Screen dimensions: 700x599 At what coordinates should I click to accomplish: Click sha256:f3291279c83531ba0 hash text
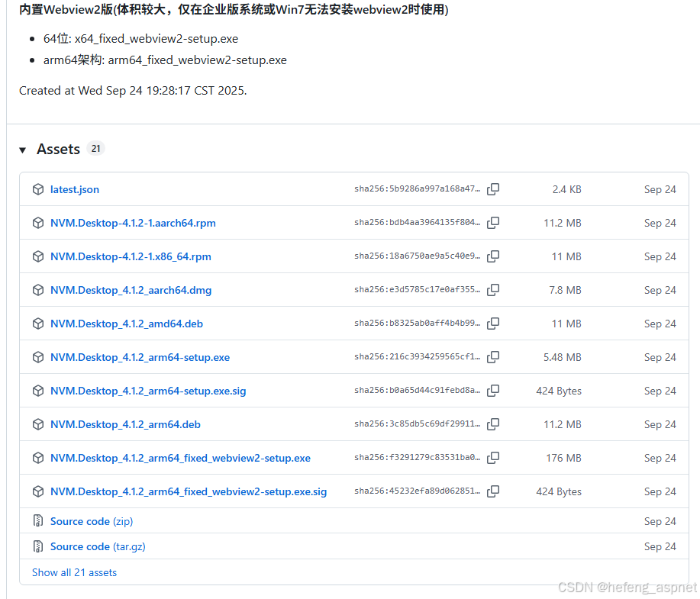coord(418,458)
